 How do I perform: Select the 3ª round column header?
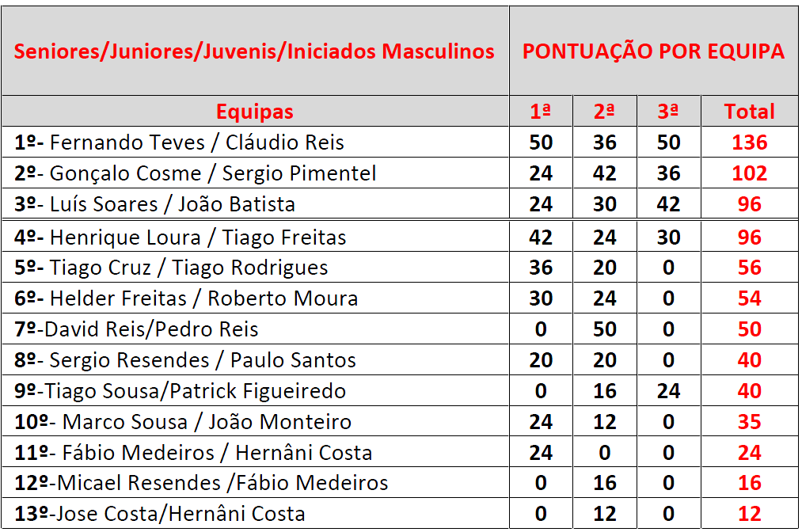[668, 111]
